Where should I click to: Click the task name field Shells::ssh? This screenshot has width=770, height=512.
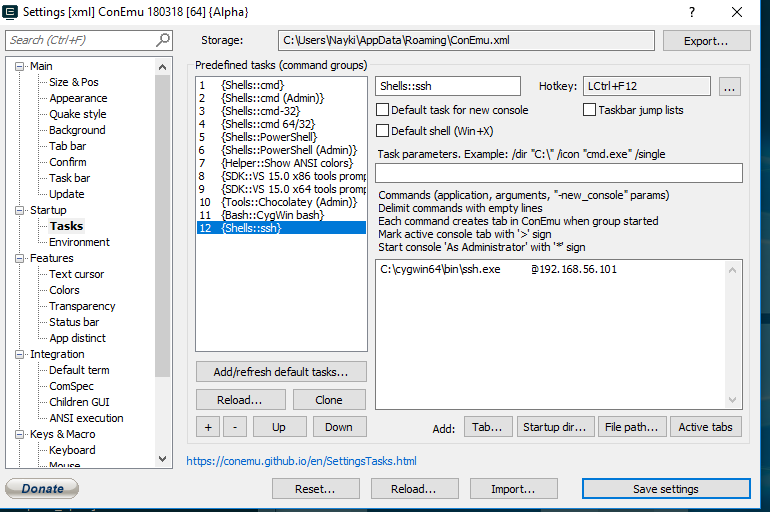click(x=448, y=86)
